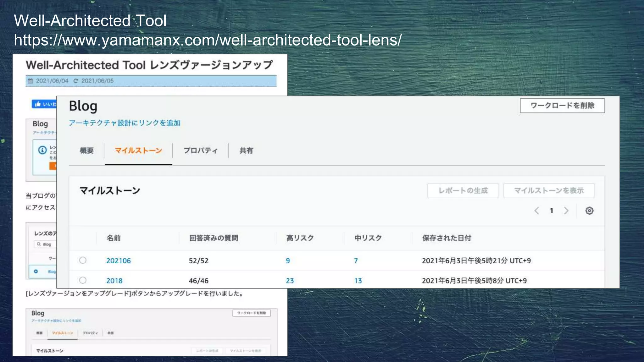
Task: Click the Facebook like thumbs-up button
Action: click(x=44, y=104)
